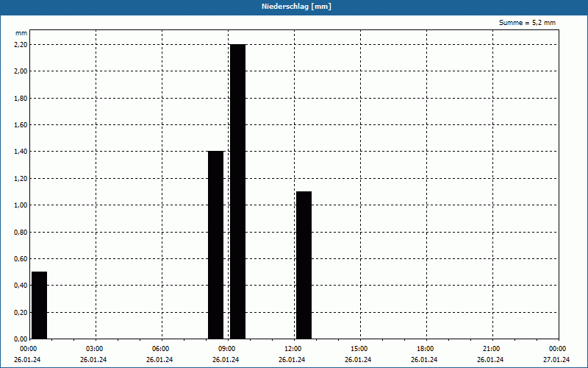This screenshot has height=368, width=588.
Task: Click the 06:00 time axis label
Action: coord(162,349)
